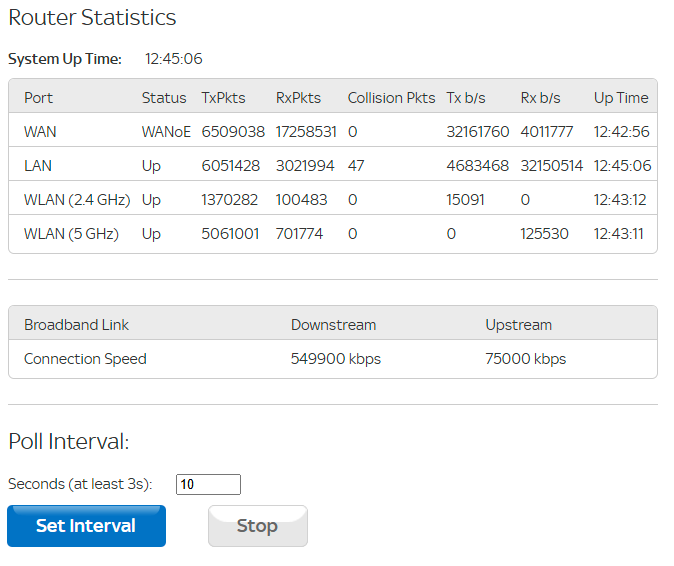
Task: Click the Status column header
Action: point(164,98)
